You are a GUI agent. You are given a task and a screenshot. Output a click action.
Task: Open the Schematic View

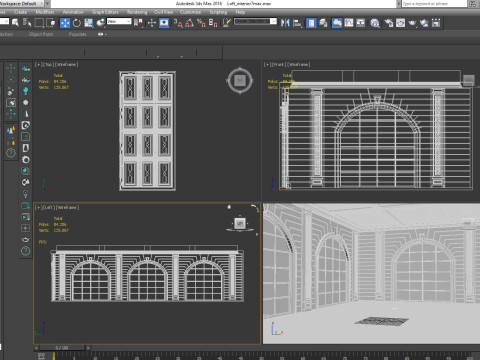click(x=361, y=23)
